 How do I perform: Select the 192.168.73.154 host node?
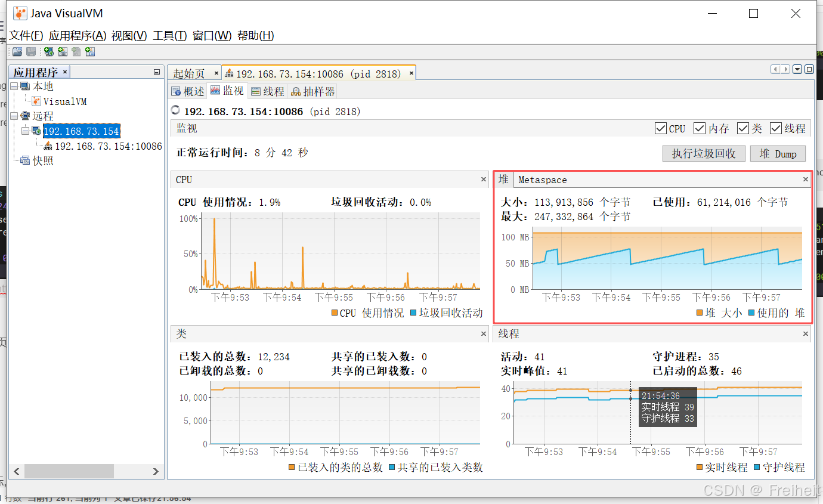[82, 131]
